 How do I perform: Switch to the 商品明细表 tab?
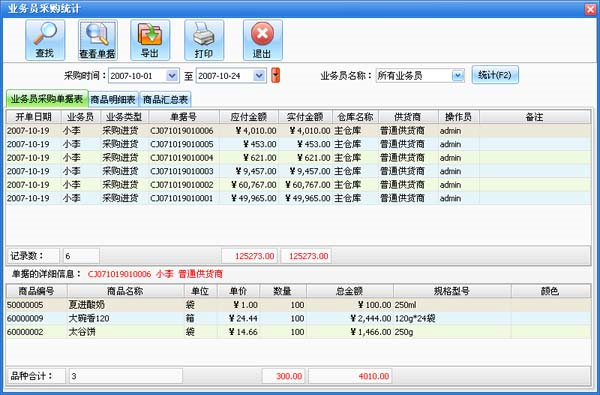tap(113, 100)
